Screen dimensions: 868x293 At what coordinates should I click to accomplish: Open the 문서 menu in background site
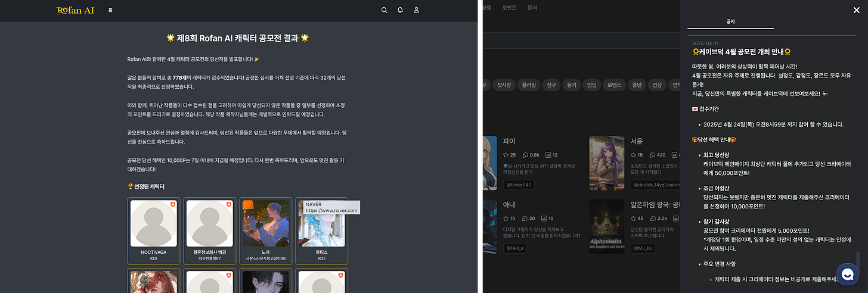click(x=532, y=8)
